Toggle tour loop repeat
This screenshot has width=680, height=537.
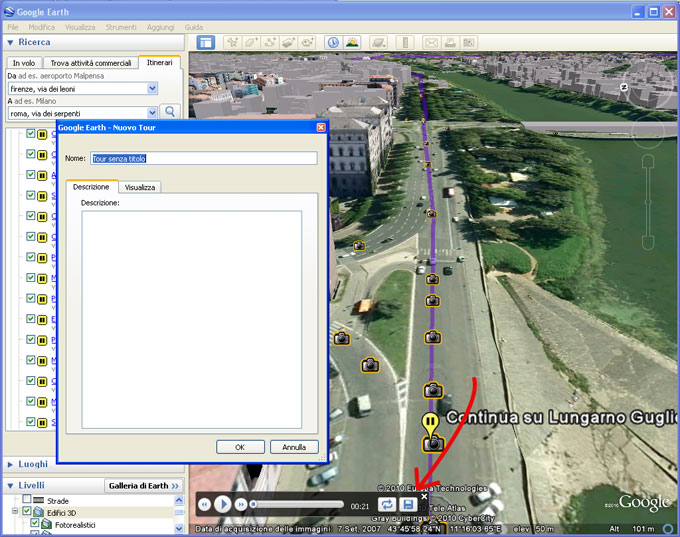pos(386,504)
